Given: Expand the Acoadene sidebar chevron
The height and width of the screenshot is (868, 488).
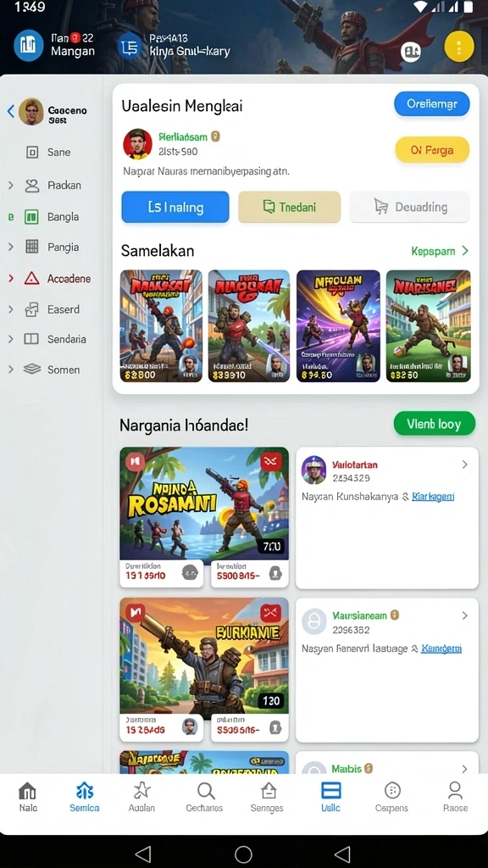Looking at the screenshot, I should 10,278.
